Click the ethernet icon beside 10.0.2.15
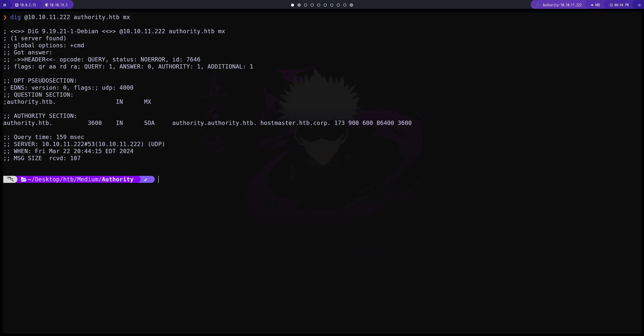This screenshot has height=336, width=644. (17, 5)
